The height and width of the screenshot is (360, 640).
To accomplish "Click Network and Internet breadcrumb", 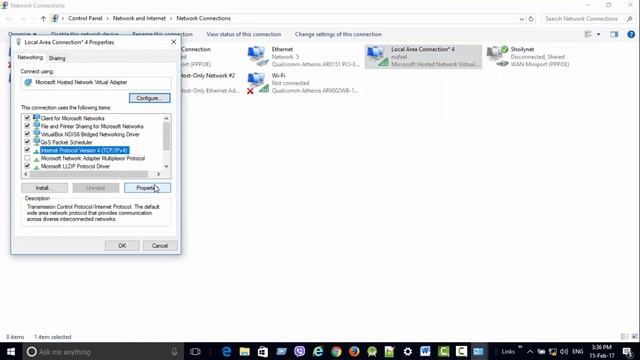I will click(x=139, y=18).
